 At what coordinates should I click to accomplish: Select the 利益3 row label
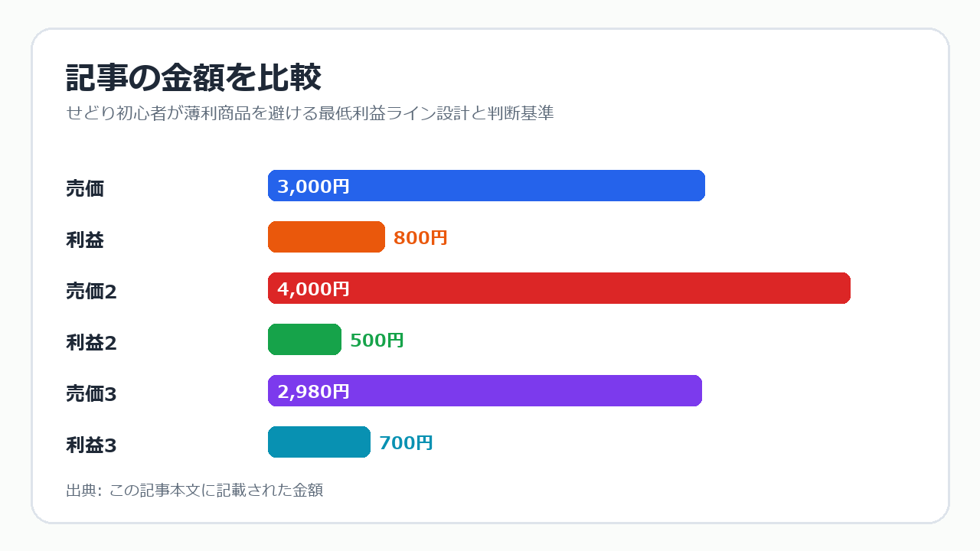coord(92,445)
